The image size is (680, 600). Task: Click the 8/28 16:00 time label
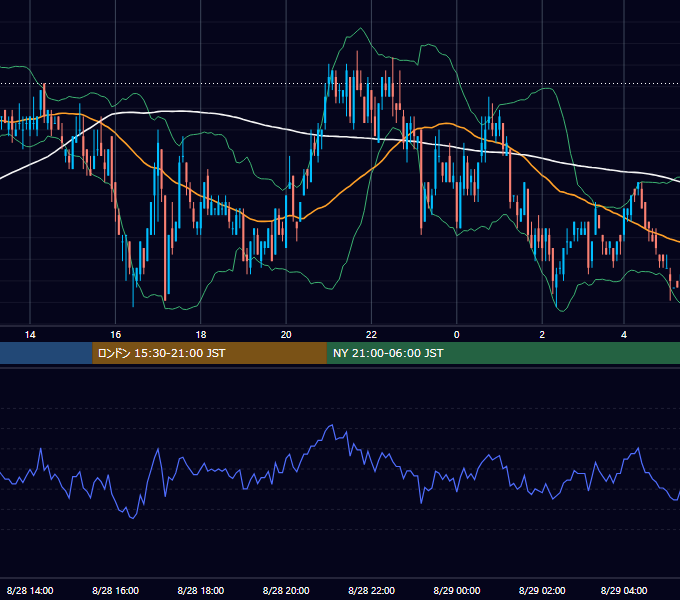click(x=115, y=590)
